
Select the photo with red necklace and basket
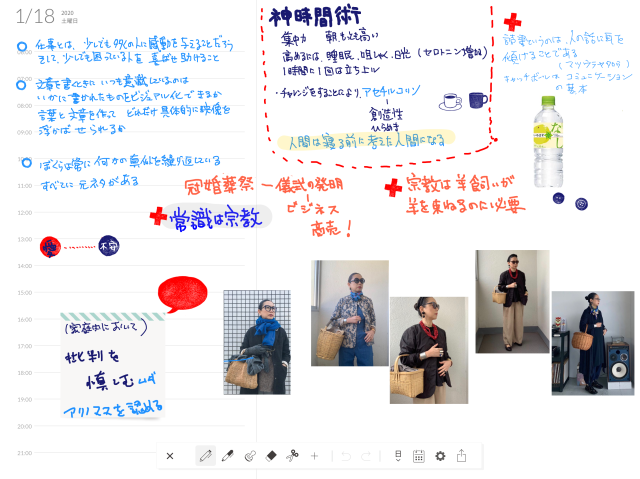pyautogui.click(x=429, y=350)
